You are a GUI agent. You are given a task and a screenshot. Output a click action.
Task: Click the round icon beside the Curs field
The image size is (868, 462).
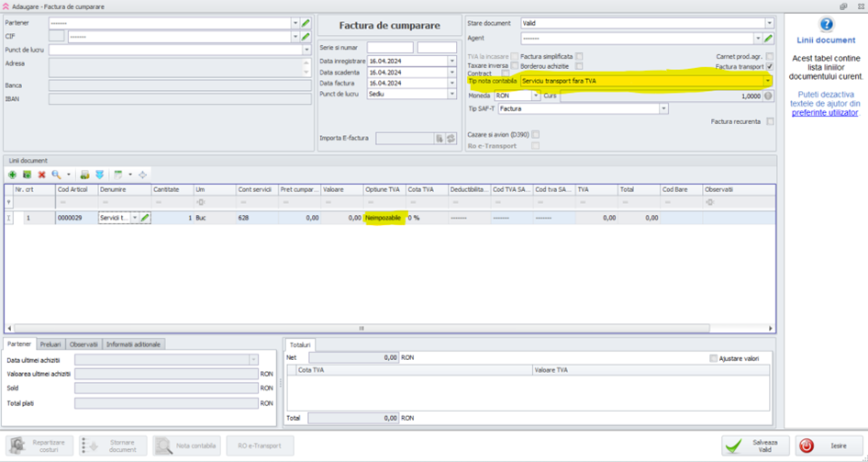[x=768, y=96]
